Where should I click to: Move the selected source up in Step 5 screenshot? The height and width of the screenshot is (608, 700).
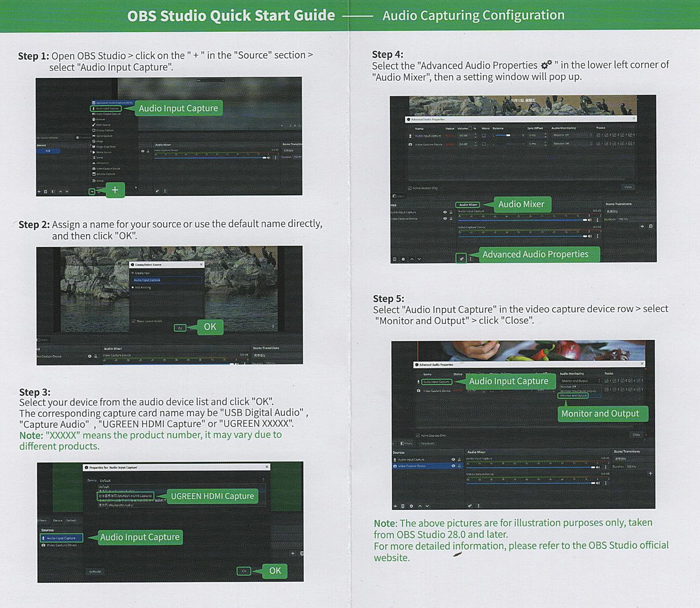(x=419, y=506)
